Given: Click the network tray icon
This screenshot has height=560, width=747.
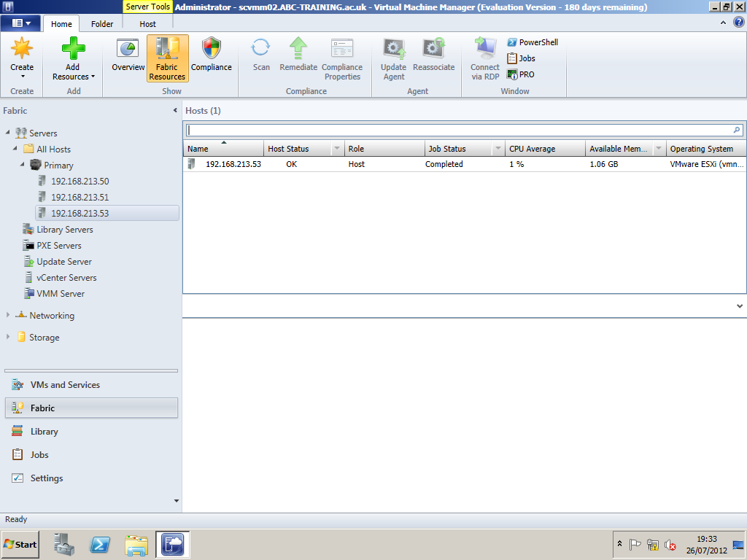Looking at the screenshot, I should [653, 544].
